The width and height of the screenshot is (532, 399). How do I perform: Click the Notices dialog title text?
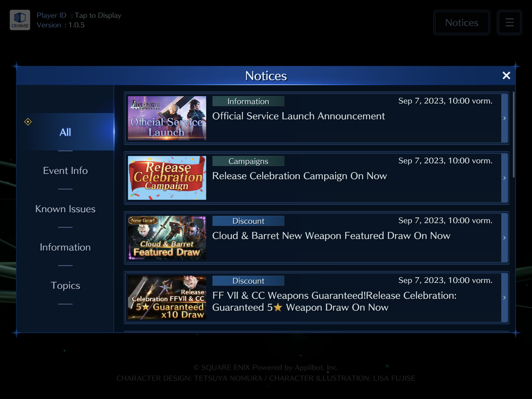[266, 76]
